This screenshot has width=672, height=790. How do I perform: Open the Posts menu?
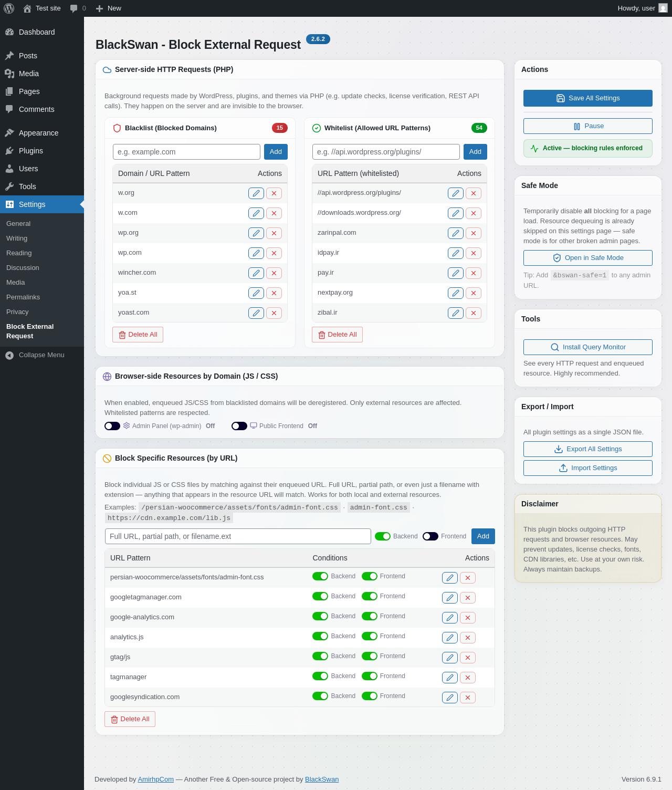point(42,56)
